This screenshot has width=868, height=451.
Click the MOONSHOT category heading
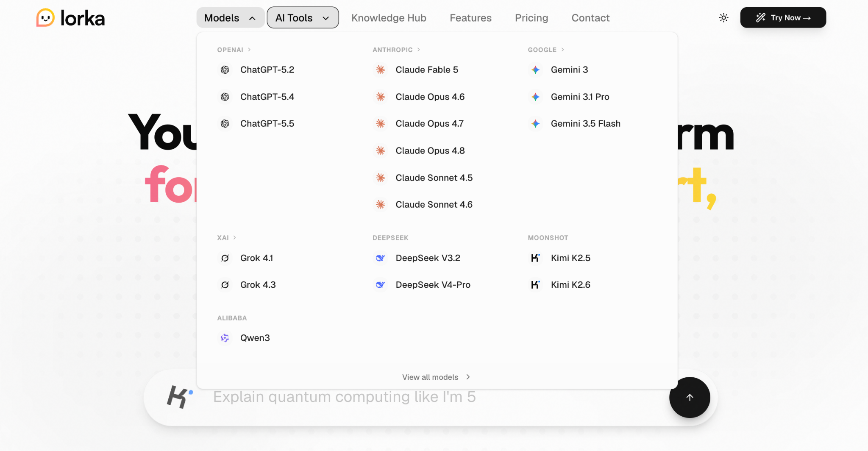point(548,238)
